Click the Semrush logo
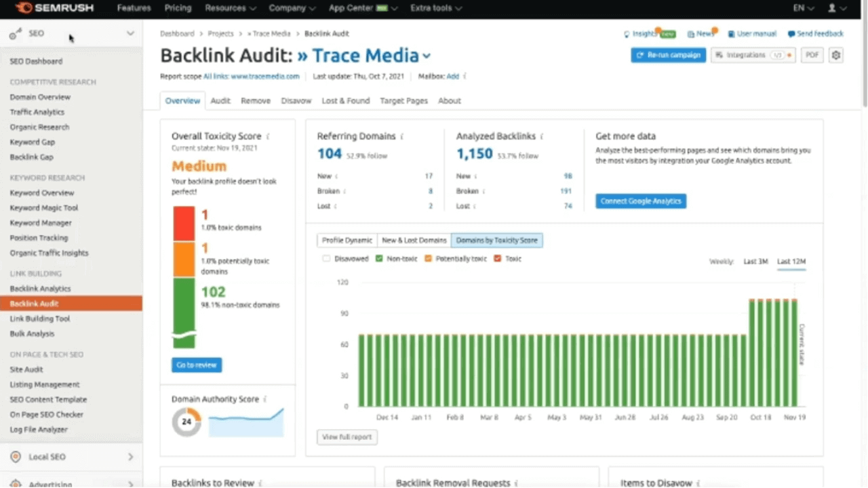The width and height of the screenshot is (868, 488). [x=54, y=8]
